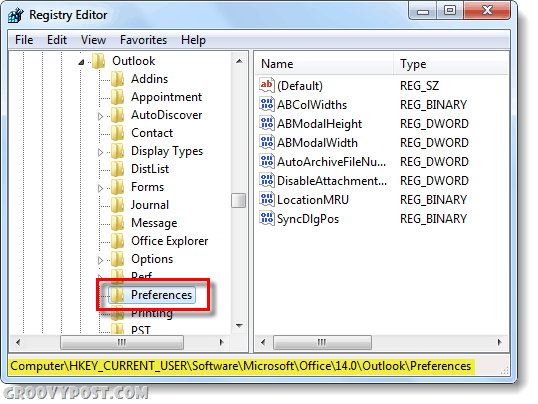Click the tree pane vertical scrollbar thumb
Image resolution: width=538 pixels, height=404 pixels.
pyautogui.click(x=238, y=201)
